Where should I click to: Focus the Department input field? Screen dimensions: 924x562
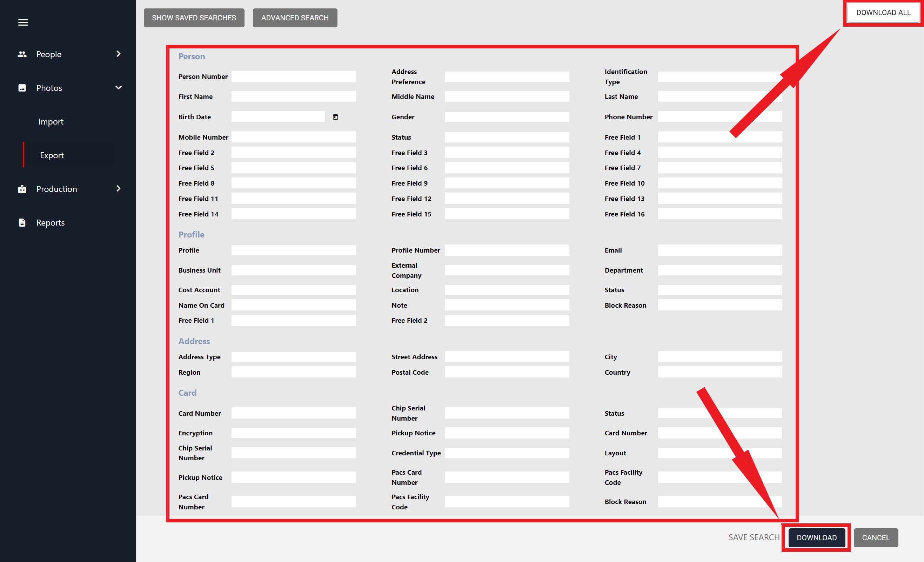(719, 270)
